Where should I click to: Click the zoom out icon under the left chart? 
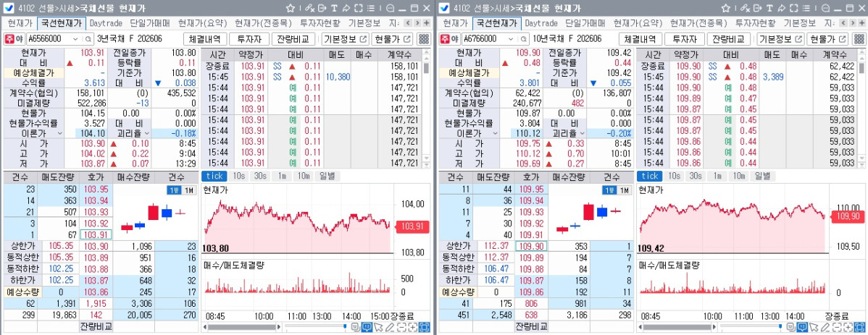[x=402, y=327]
